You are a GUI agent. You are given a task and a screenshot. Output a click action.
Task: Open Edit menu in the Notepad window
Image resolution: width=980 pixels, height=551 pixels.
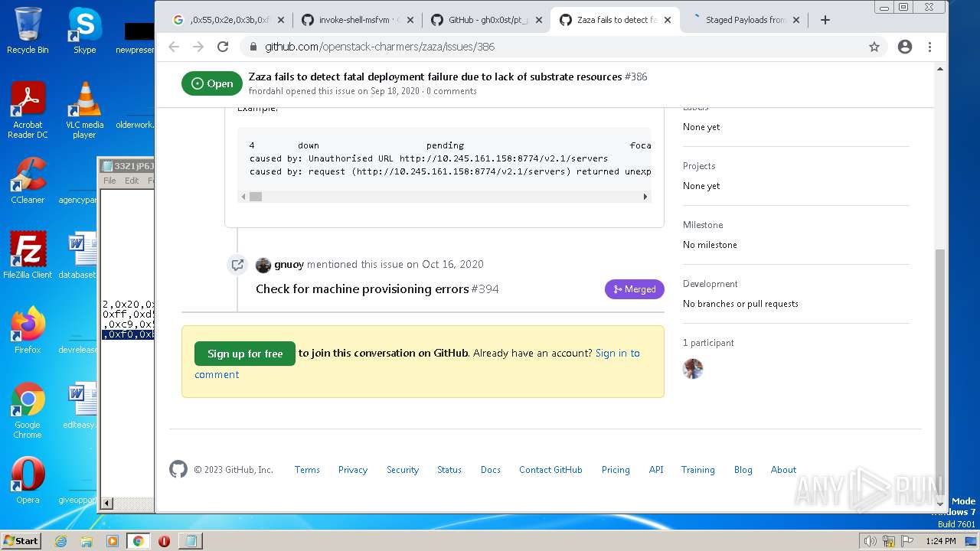pos(132,181)
